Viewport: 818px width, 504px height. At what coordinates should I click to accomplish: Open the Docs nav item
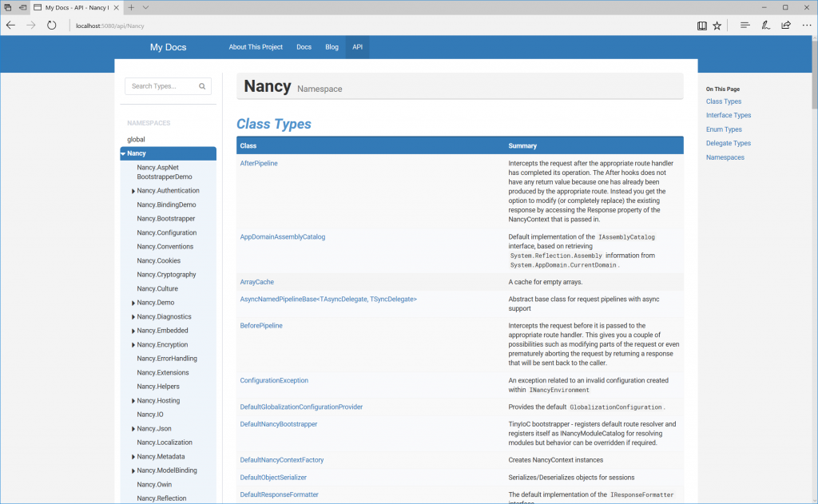click(304, 47)
